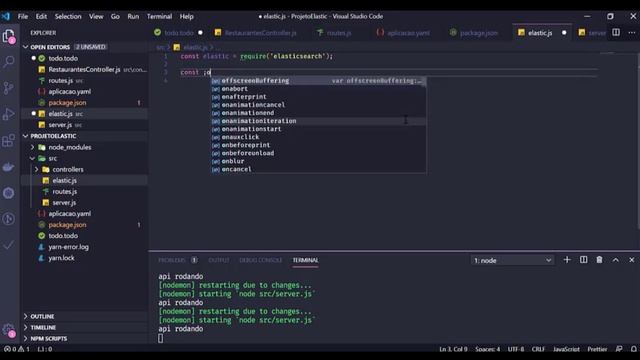This screenshot has width=640, height=360.
Task: Switch to the Output panel tab
Action: click(219, 260)
